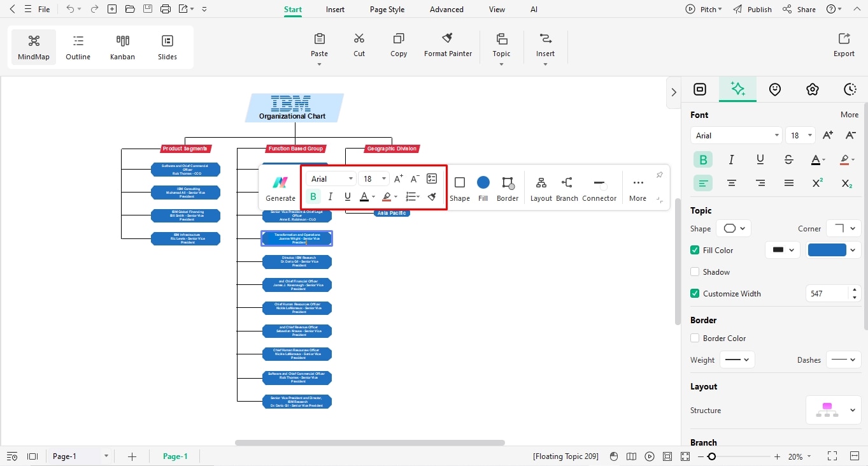
Task: Click the Pitch button
Action: pyautogui.click(x=704, y=10)
